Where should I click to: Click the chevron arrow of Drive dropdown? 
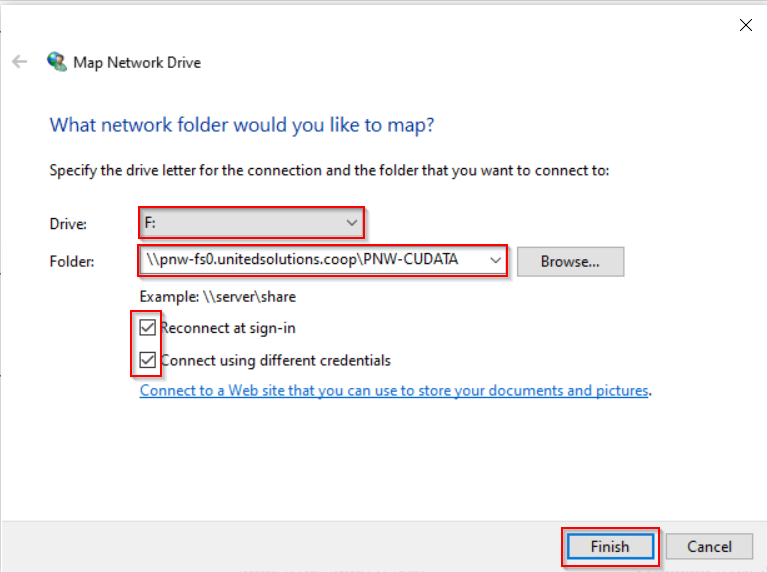click(x=351, y=222)
